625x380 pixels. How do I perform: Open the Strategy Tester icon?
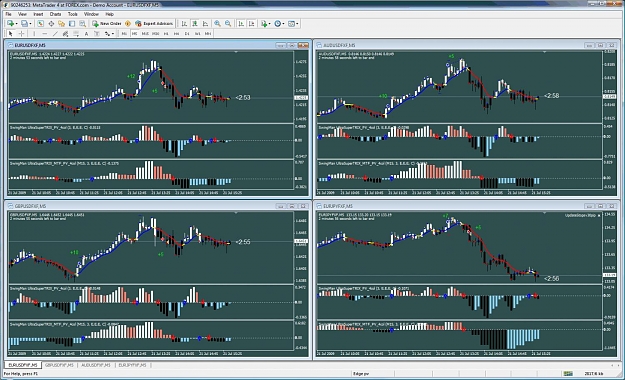(x=82, y=24)
